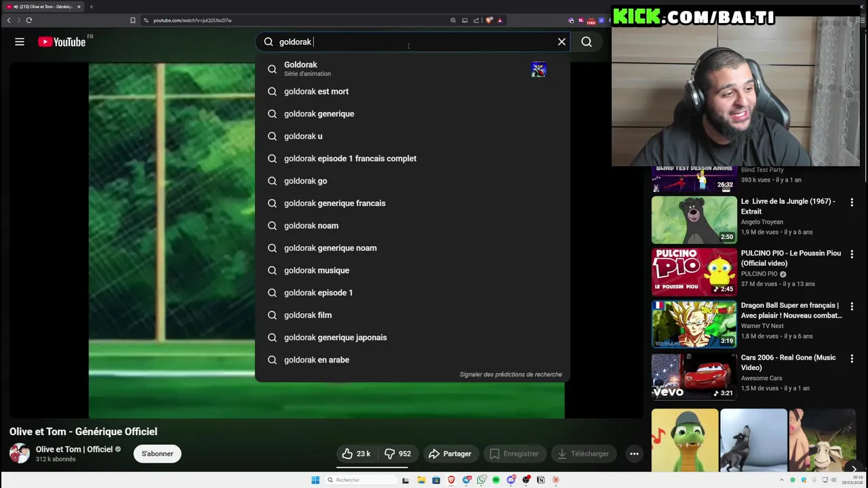Pick the 'goldorak en arabe' suggestion
Viewport: 868px width, 488px height.
pos(412,360)
